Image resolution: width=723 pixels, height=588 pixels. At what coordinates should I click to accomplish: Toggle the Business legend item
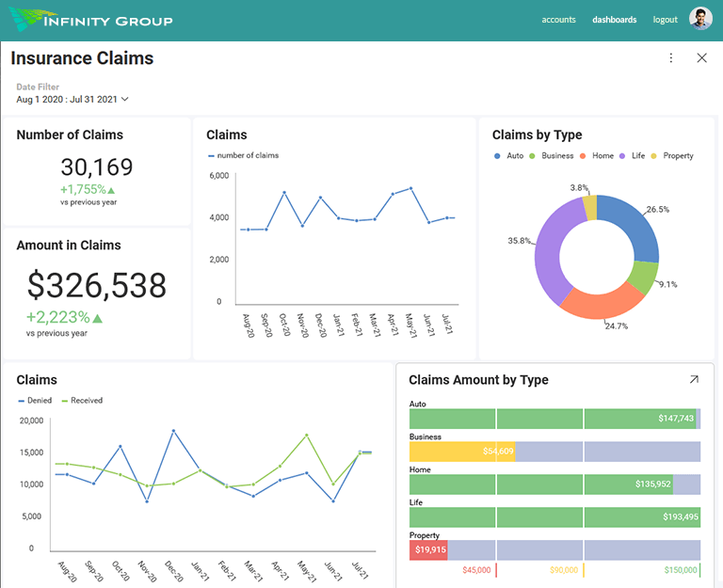[552, 156]
